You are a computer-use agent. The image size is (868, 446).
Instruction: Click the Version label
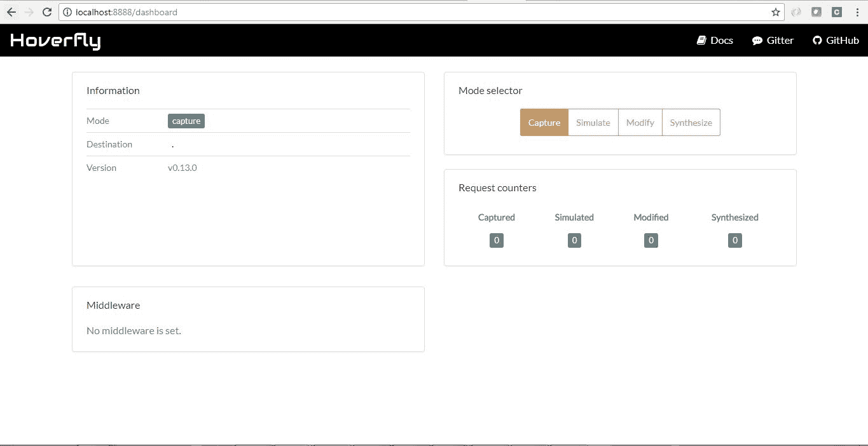(x=102, y=168)
